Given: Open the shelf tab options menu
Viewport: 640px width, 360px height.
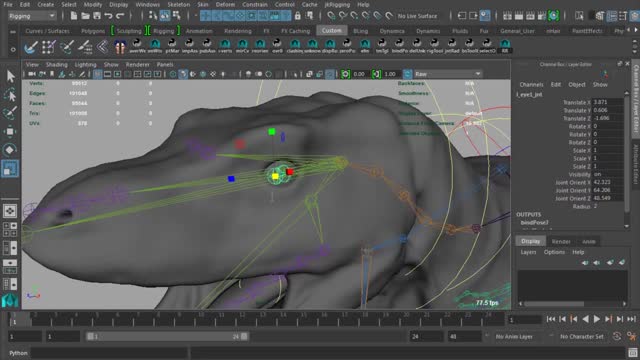Looking at the screenshot, I should coord(13,31).
